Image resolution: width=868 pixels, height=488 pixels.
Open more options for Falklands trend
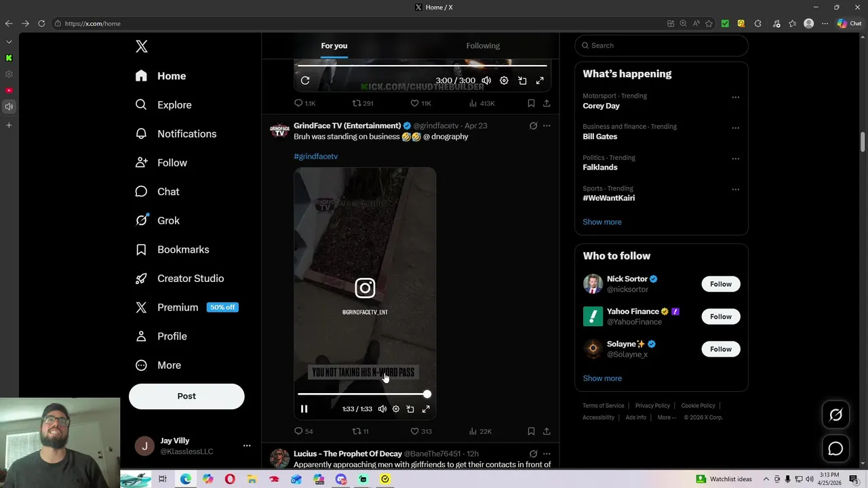735,159
